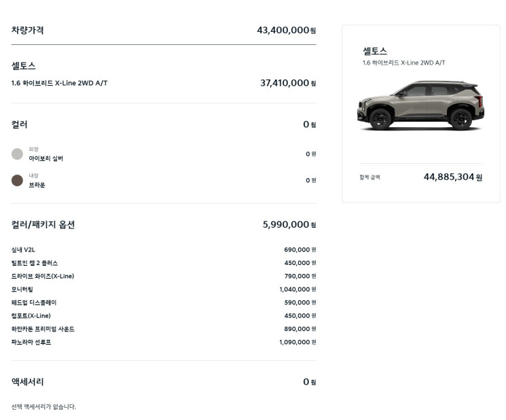
Task: Click the 셀토스 title in summary card
Action: click(375, 51)
